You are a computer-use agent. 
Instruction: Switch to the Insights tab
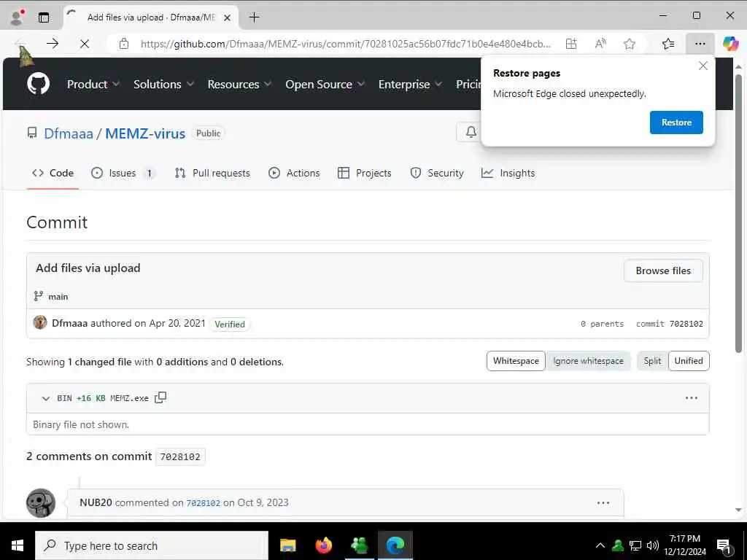click(508, 173)
